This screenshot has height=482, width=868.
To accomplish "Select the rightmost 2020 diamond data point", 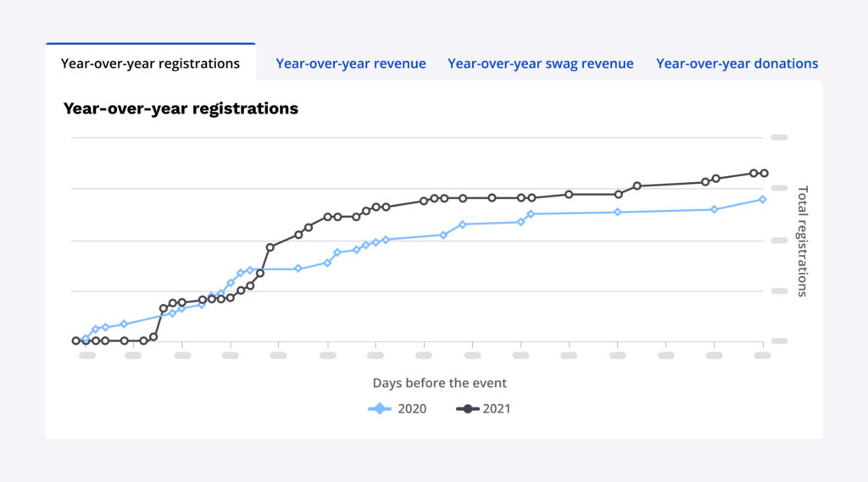I will [x=763, y=199].
